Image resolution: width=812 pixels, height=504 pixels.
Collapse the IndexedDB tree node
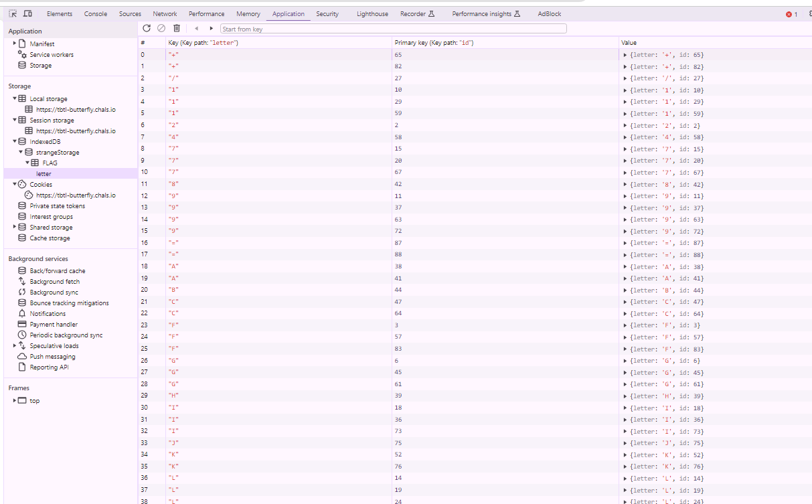tap(15, 142)
